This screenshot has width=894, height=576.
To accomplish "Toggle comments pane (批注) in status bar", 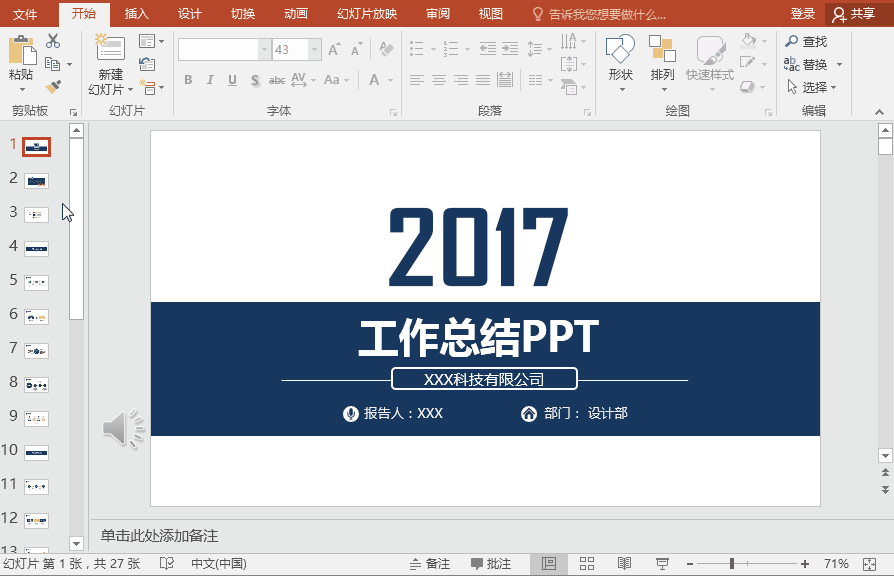I will coord(491,564).
